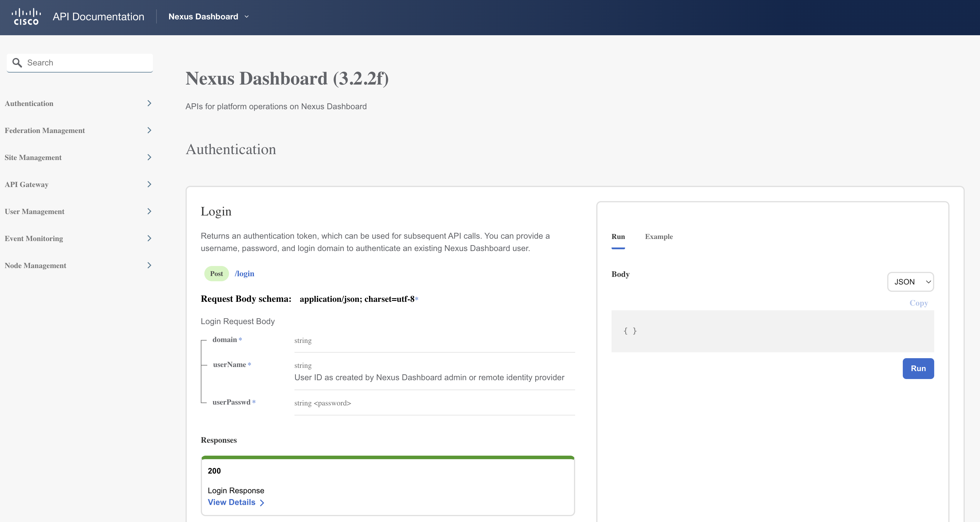
Task: Expand Federation Management chevron
Action: [x=149, y=130]
